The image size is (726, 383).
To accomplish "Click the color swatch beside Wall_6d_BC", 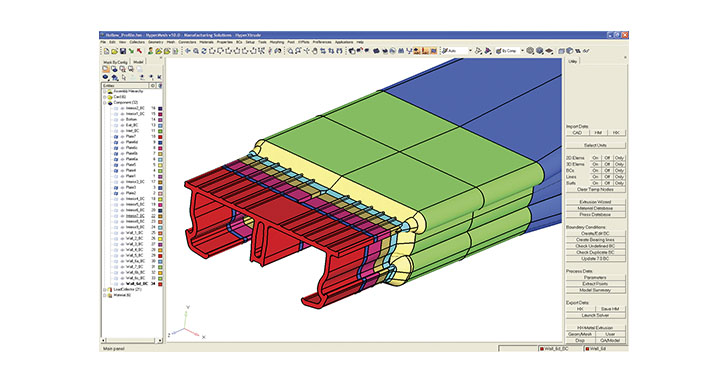I will tap(160, 284).
